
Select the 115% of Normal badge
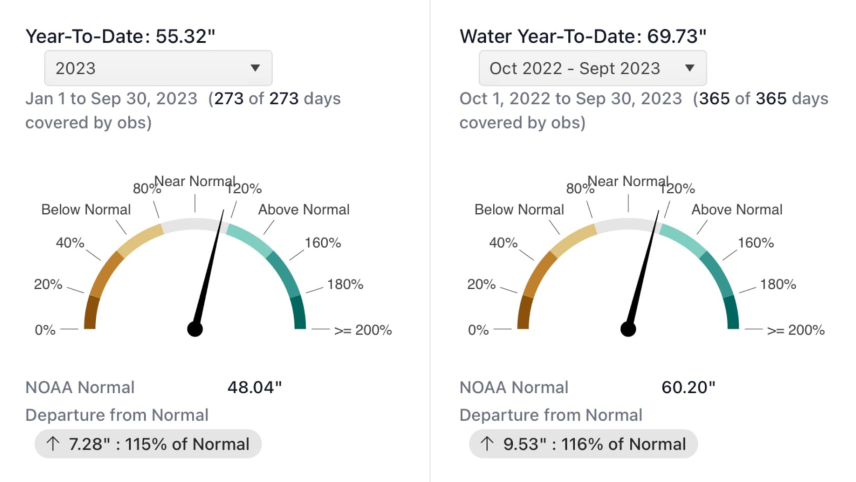point(148,443)
